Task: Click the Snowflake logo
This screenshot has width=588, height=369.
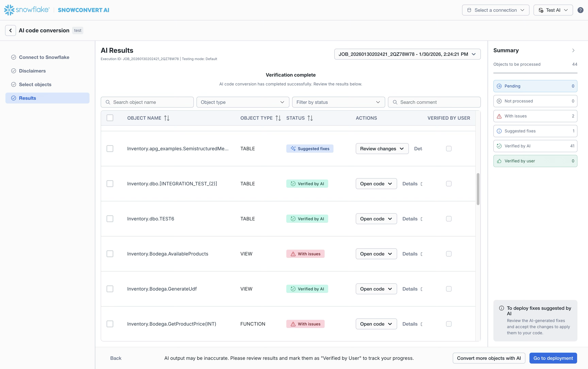Action: point(27,10)
